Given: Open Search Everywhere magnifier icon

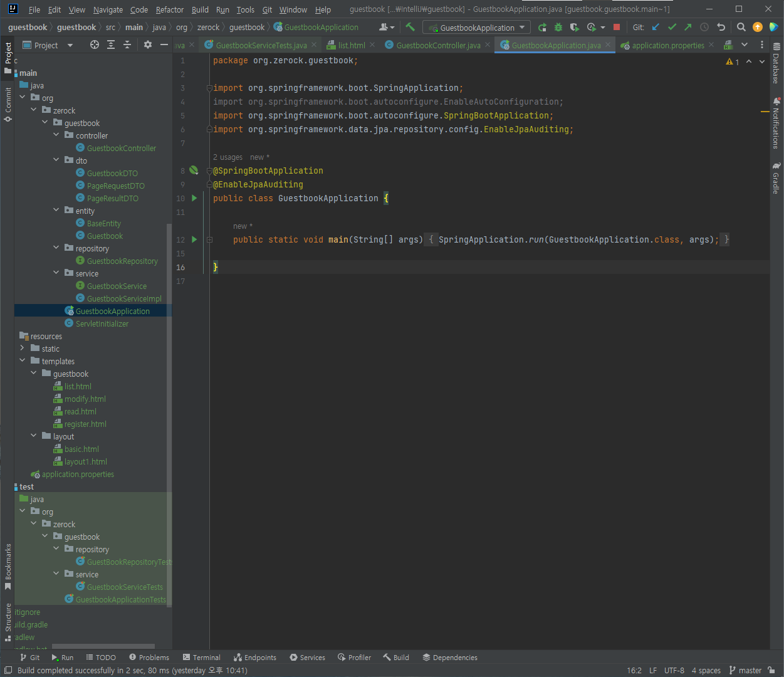Looking at the screenshot, I should click(741, 27).
